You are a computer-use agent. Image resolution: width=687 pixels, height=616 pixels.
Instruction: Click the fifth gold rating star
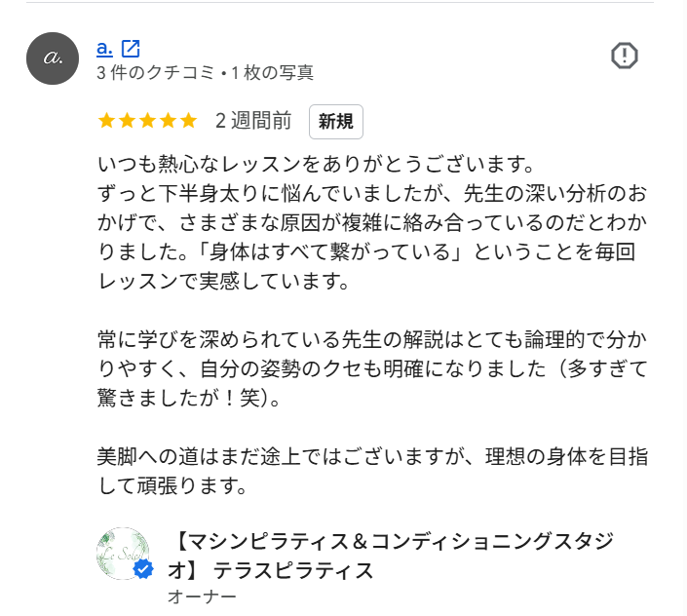(x=189, y=121)
